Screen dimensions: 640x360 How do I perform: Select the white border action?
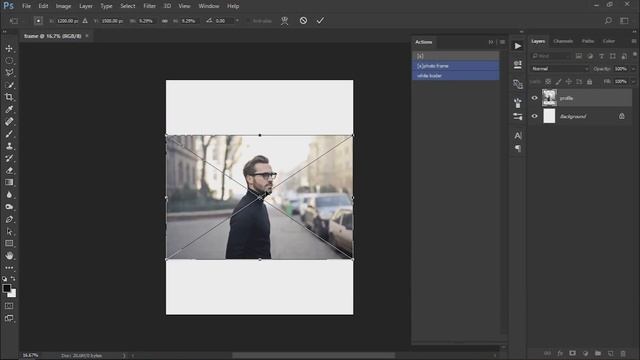point(456,76)
